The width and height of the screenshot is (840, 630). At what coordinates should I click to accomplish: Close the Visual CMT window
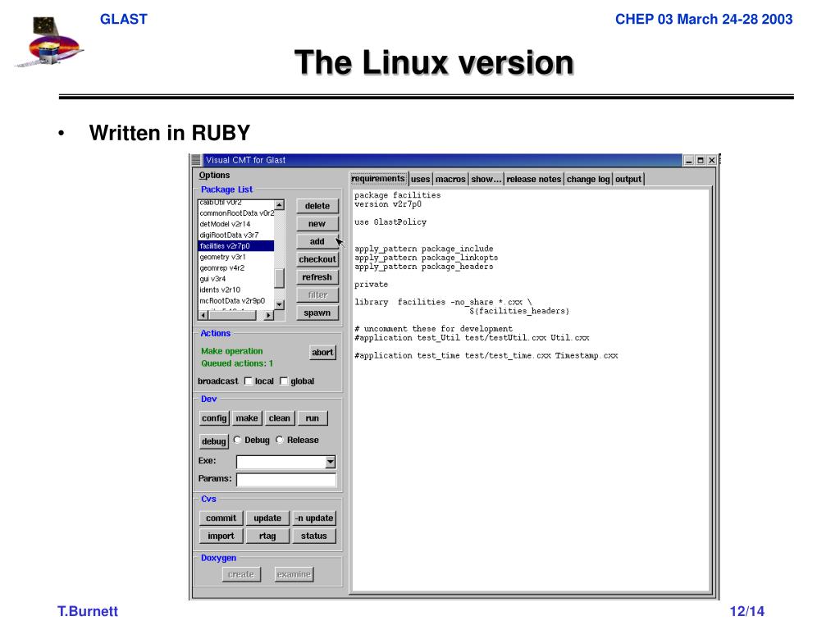(x=711, y=160)
